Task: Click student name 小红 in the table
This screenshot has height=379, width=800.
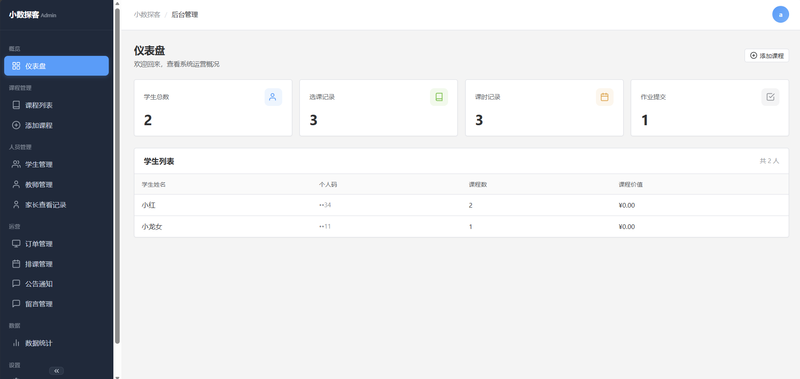Action: coord(148,205)
